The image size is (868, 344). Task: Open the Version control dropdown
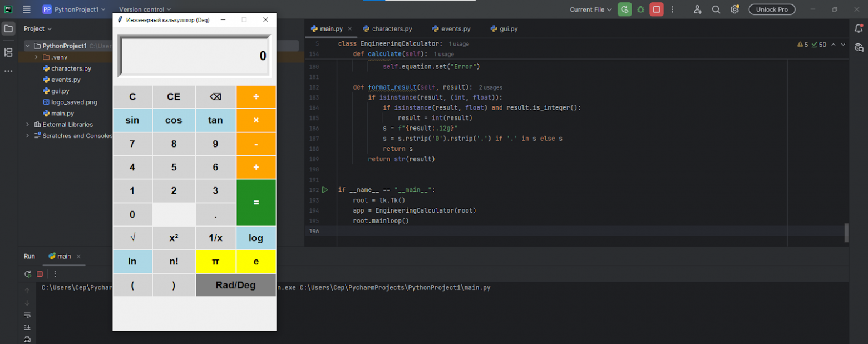(145, 9)
